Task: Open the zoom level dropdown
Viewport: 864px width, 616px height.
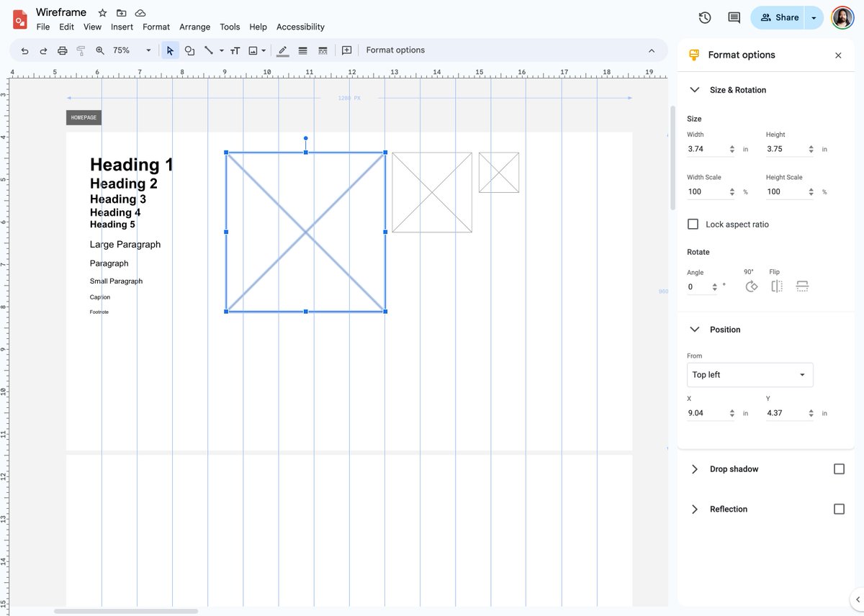Action: 148,50
